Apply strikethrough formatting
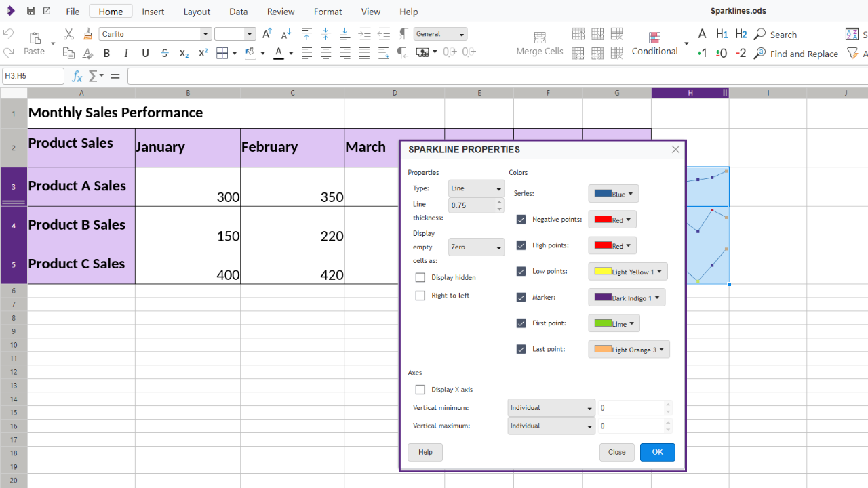Image resolution: width=868 pixels, height=488 pixels. pyautogui.click(x=165, y=52)
